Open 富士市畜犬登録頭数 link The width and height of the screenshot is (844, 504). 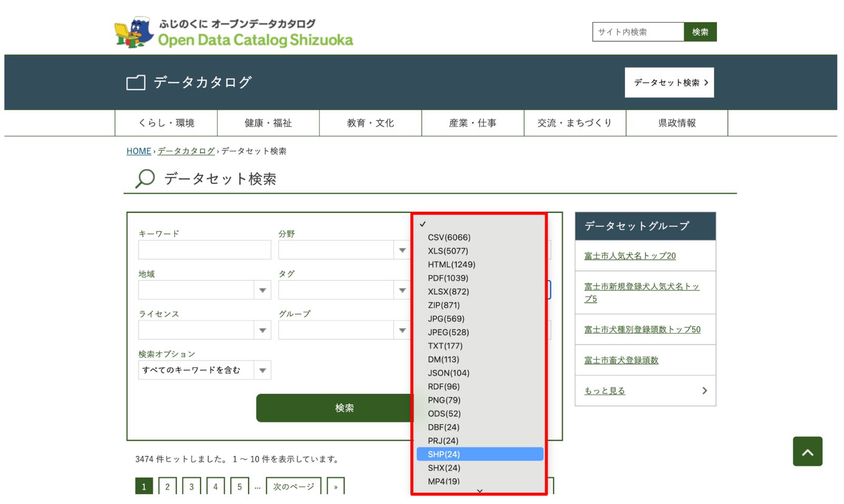point(621,360)
